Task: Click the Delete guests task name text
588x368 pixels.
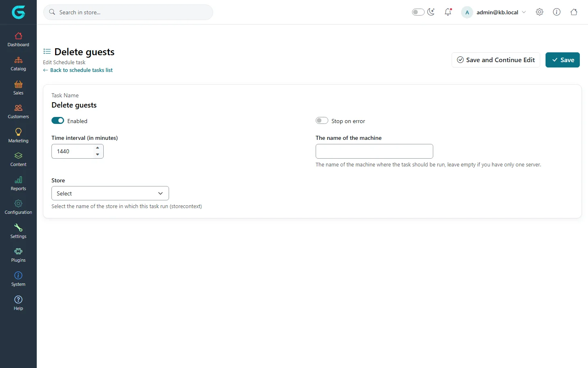Action: pos(74,105)
